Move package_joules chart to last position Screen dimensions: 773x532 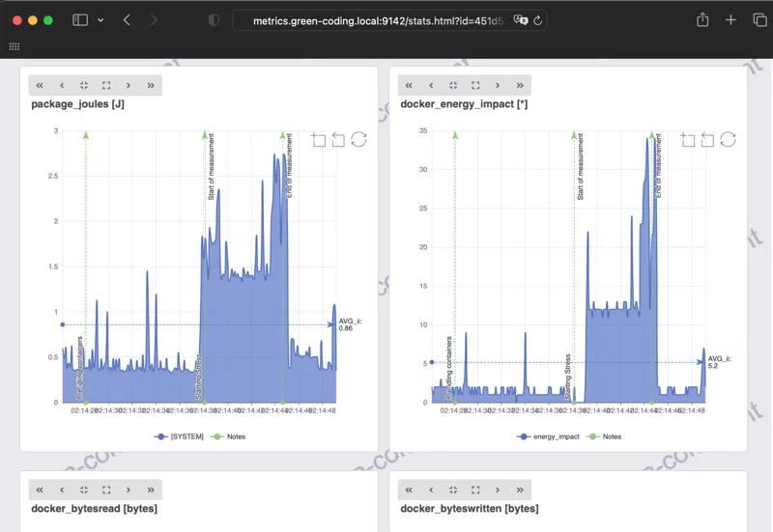pos(151,85)
